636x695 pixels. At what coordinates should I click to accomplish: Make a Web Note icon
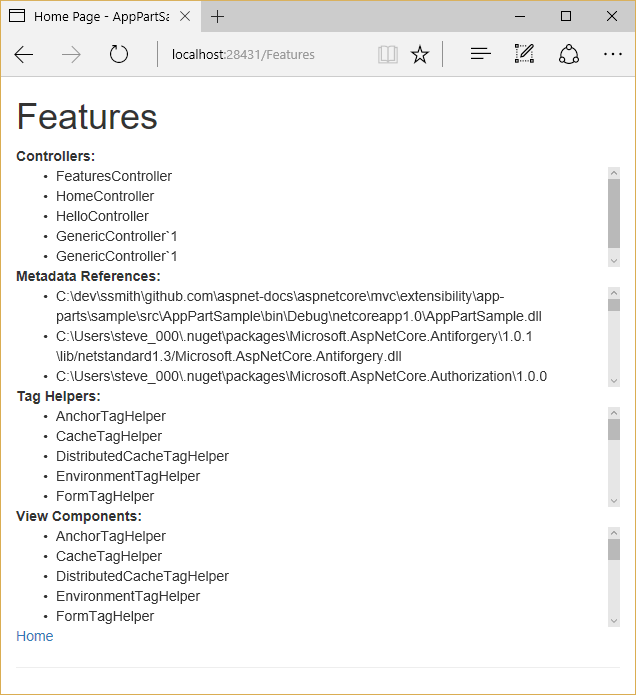point(524,55)
